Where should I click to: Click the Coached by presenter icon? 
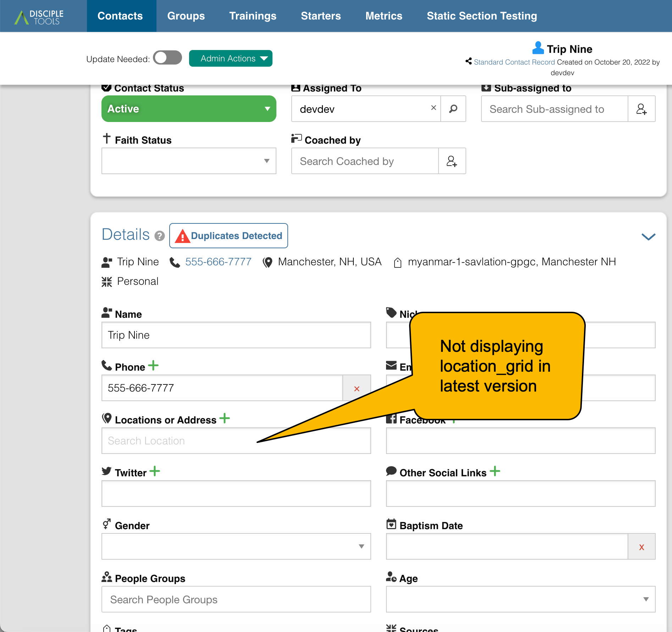(296, 138)
